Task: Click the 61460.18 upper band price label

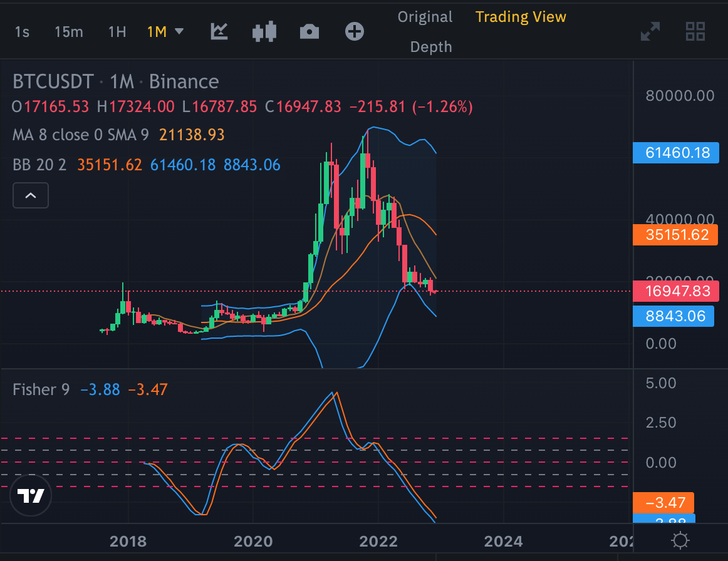Action: tap(675, 153)
